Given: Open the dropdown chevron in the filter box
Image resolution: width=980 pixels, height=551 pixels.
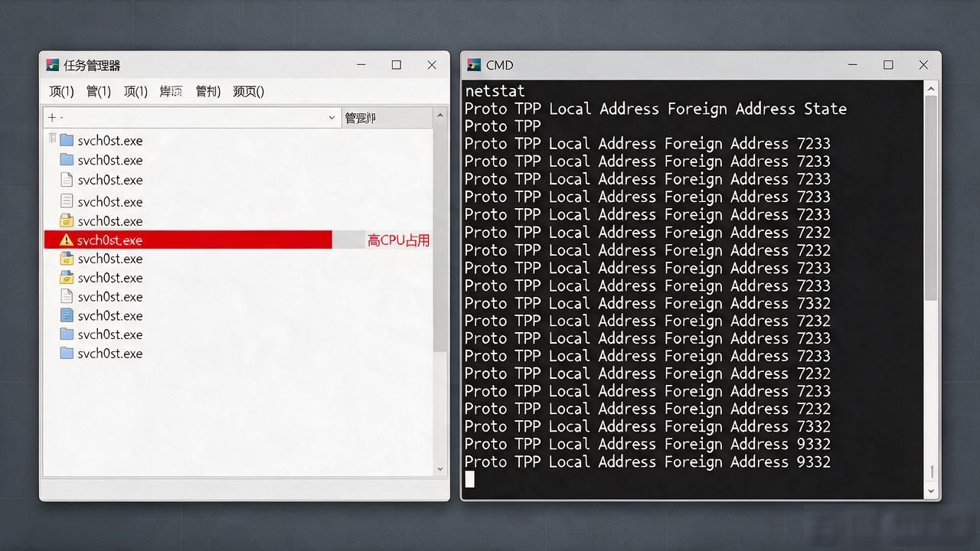Looking at the screenshot, I should click(332, 118).
